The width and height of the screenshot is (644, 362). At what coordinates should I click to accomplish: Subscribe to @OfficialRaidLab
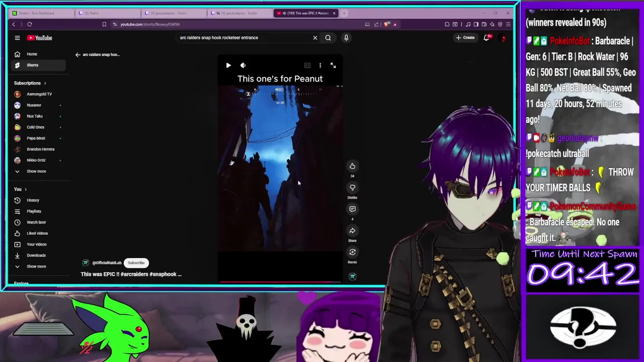tap(136, 262)
